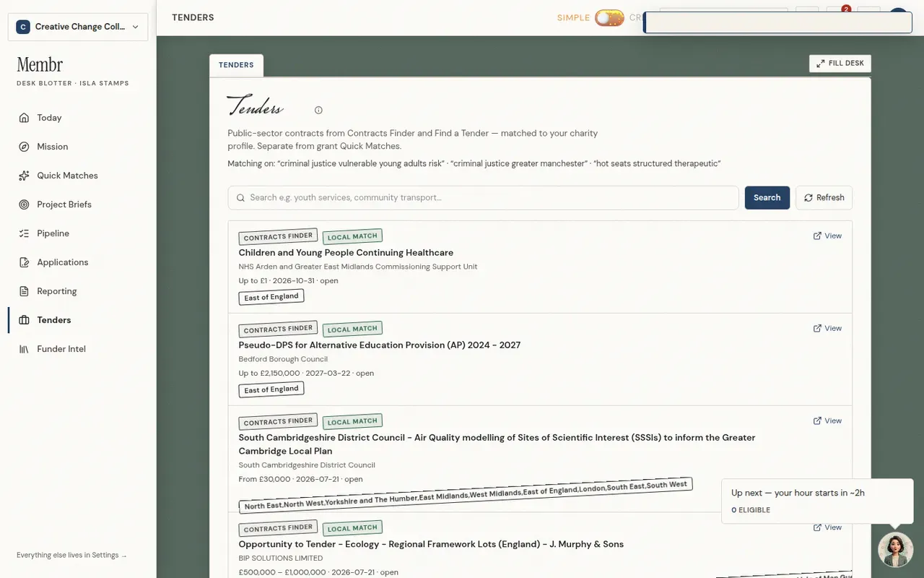Screen dimensions: 924x578
Task: Click the View link for Children and Young People tender
Action: coord(827,236)
